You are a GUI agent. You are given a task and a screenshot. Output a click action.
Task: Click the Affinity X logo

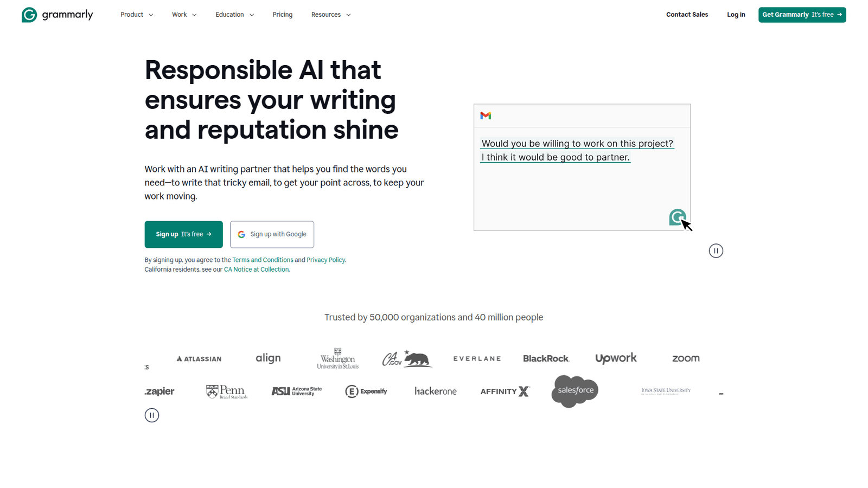click(505, 391)
